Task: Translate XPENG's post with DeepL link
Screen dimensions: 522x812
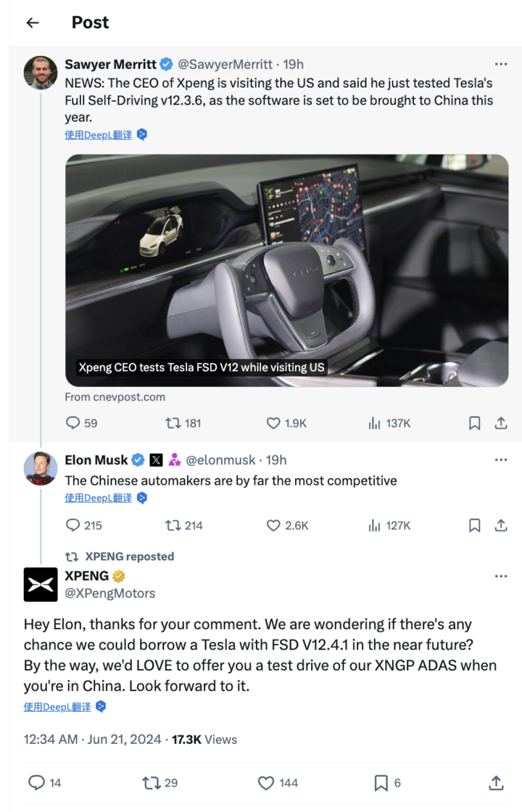Action: (57, 707)
